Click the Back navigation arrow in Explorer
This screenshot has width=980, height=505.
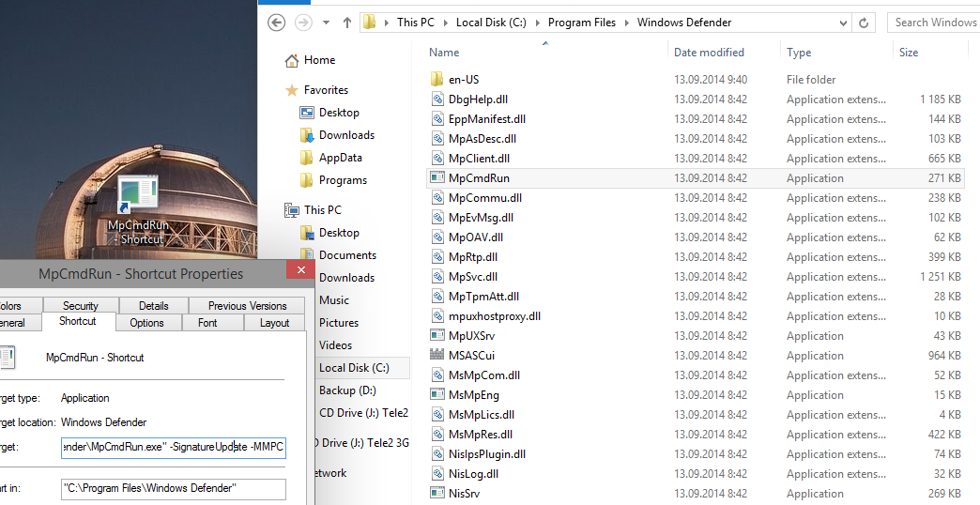[276, 23]
